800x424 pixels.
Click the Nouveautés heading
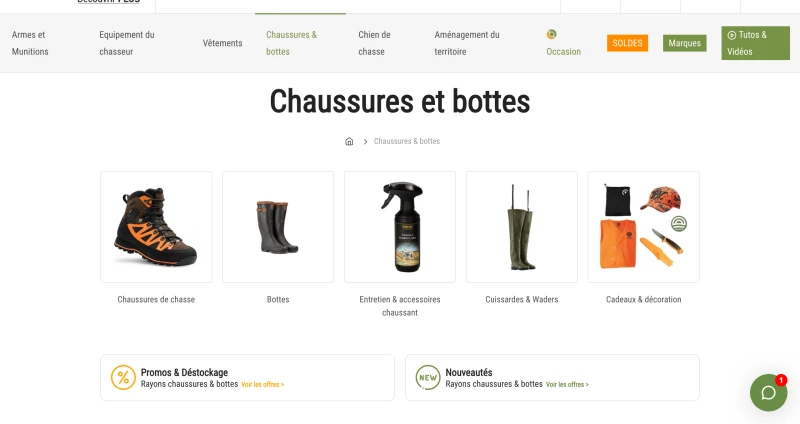(469, 372)
